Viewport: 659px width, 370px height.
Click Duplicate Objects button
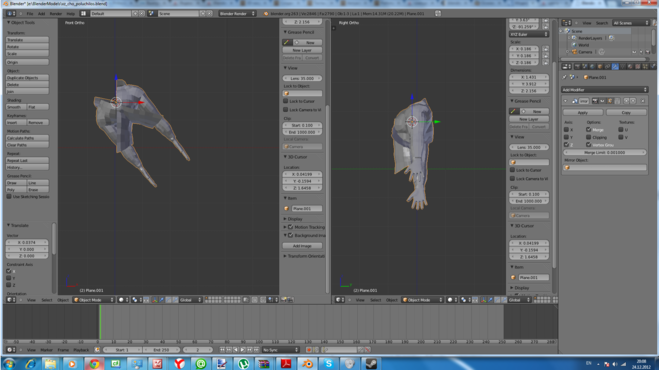tap(27, 78)
